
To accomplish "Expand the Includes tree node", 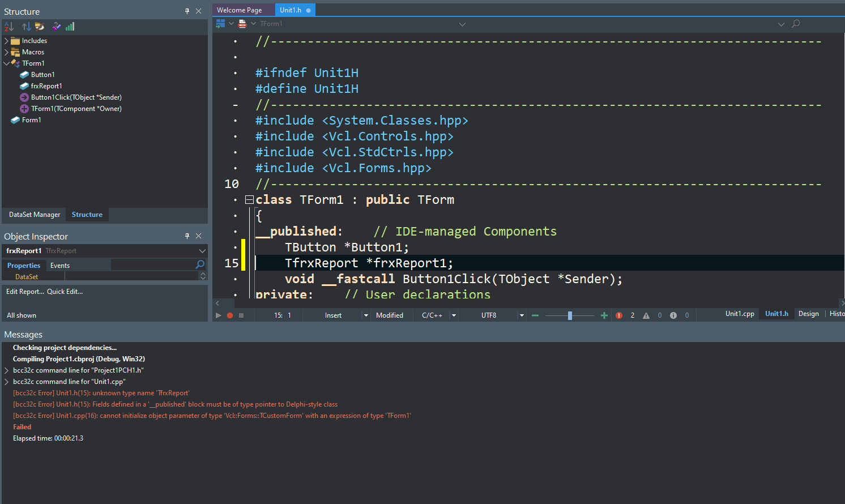I will tap(6, 41).
